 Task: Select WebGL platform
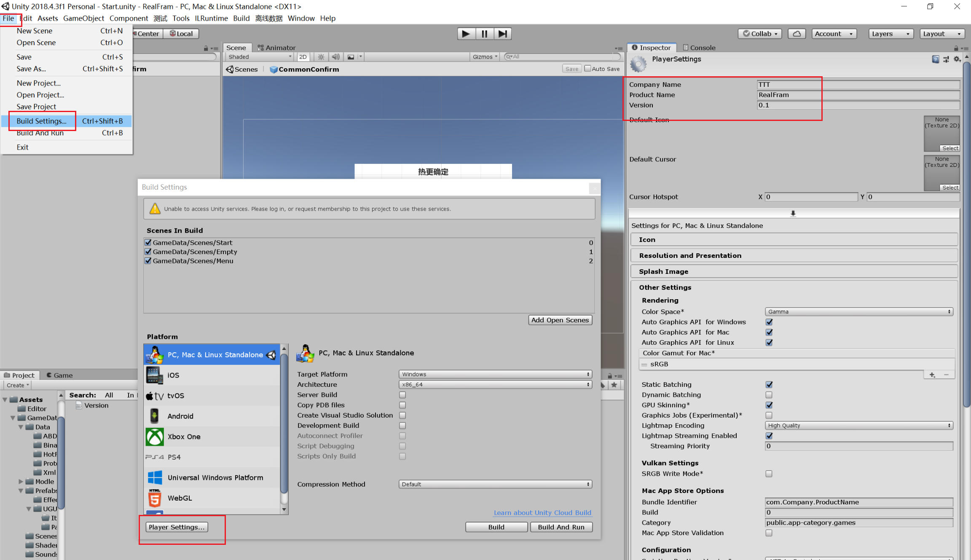212,498
